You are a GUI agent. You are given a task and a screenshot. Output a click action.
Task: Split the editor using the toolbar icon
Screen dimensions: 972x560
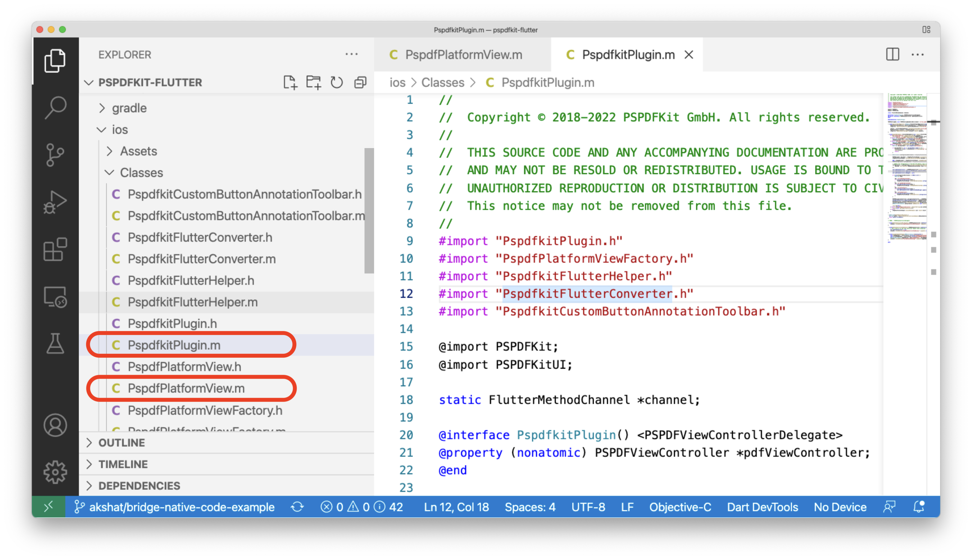(x=893, y=55)
